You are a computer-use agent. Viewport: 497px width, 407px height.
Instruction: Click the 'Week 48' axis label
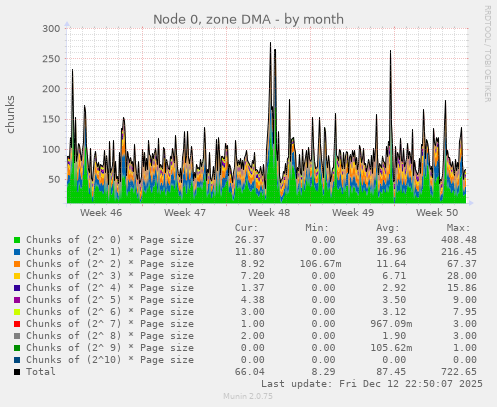tap(269, 213)
